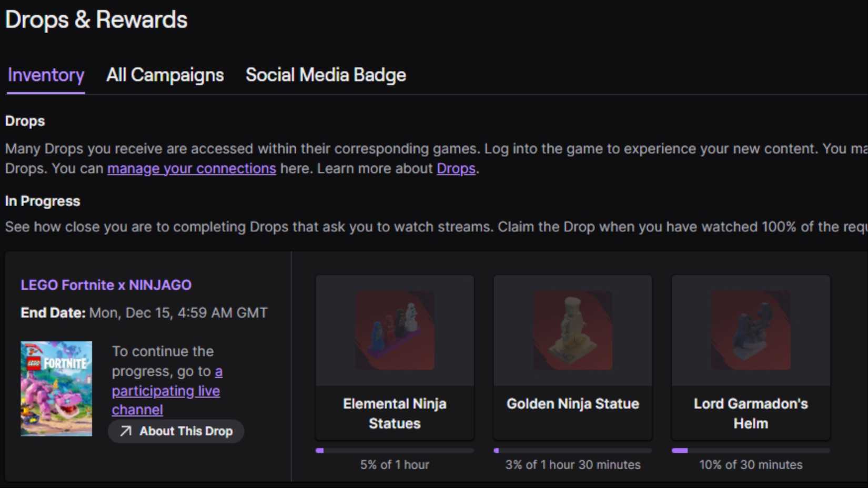
Task: Open the participating live channel link
Action: 165,390
